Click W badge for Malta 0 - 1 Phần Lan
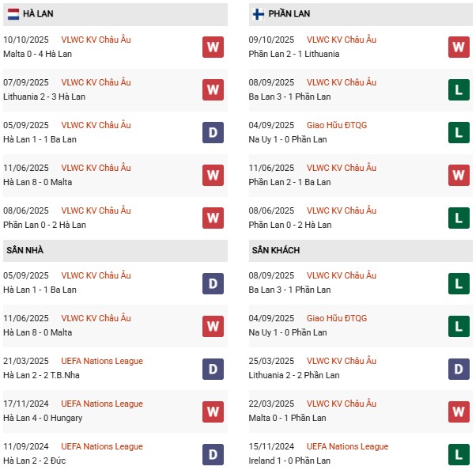 pyautogui.click(x=459, y=411)
